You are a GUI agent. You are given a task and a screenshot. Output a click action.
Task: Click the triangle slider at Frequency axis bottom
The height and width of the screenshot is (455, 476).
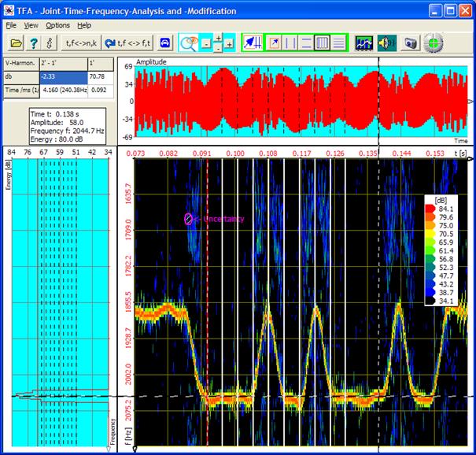pos(109,449)
